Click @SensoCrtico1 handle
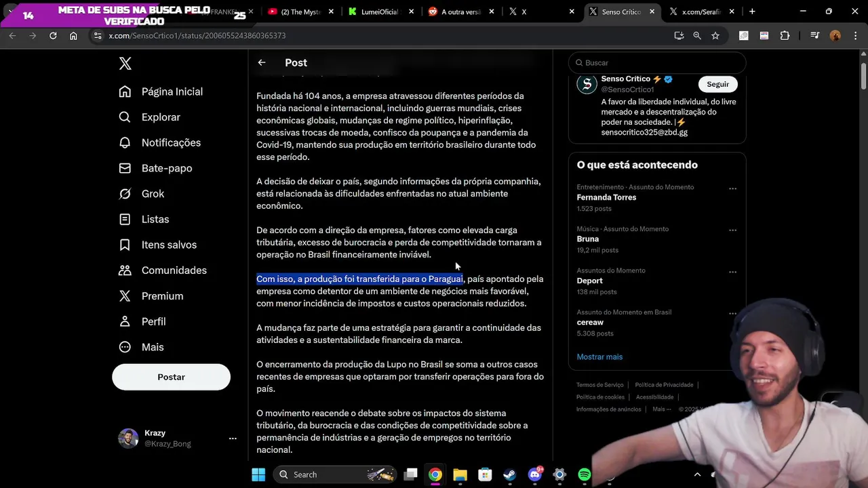868x488 pixels. (x=627, y=89)
